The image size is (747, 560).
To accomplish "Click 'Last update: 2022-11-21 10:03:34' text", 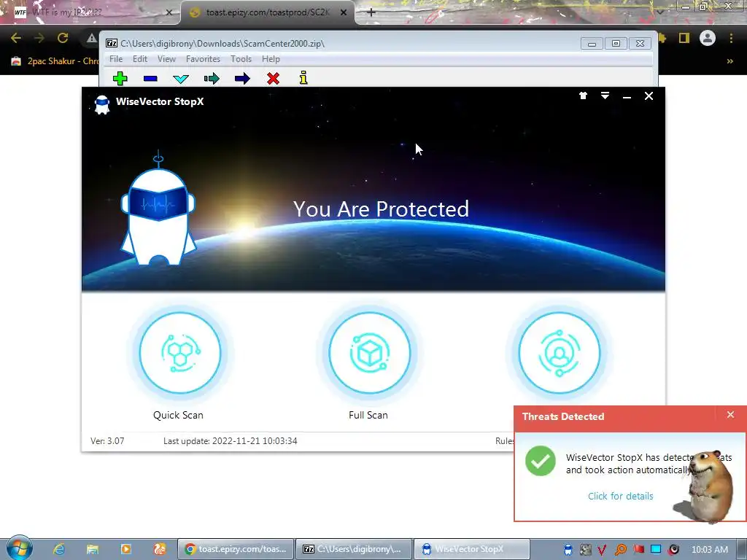I will pyautogui.click(x=230, y=441).
